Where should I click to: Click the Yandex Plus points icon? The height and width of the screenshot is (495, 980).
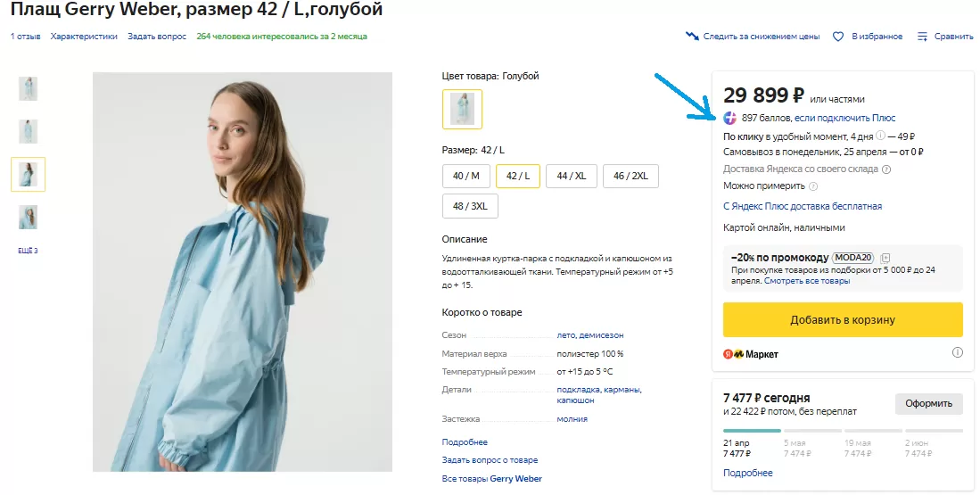(730, 118)
